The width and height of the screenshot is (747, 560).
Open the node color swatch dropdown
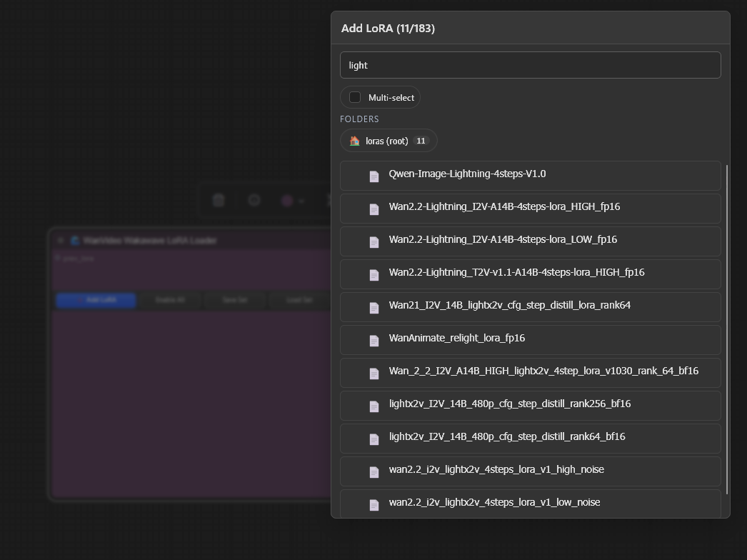coord(292,201)
